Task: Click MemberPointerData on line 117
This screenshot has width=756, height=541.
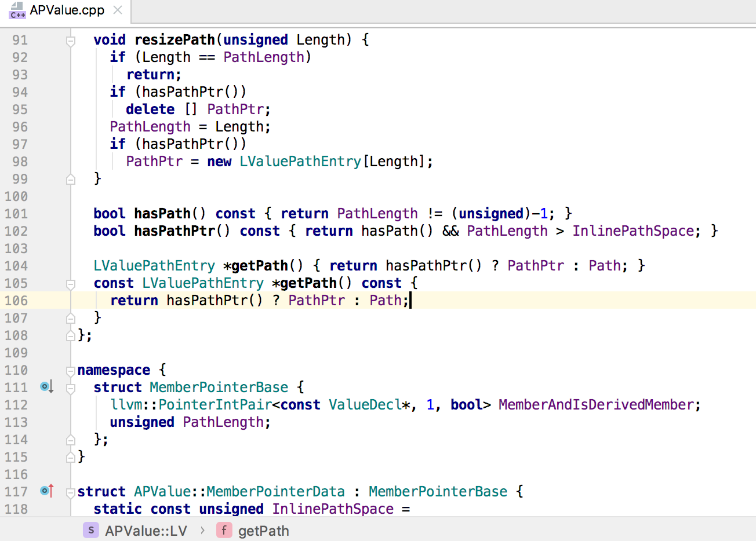Action: [275, 492]
